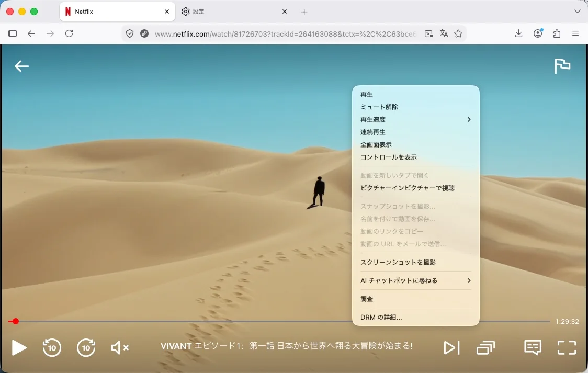This screenshot has width=588, height=373.
Task: Close the Netflix tab
Action: coord(166,12)
